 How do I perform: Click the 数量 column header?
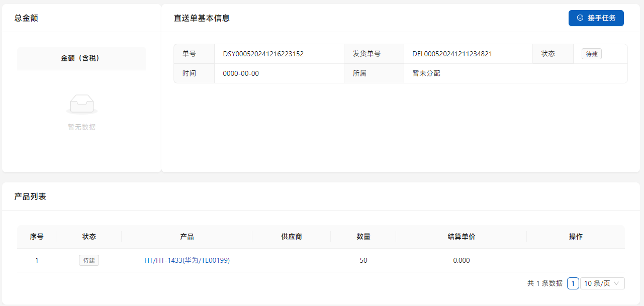tap(363, 237)
